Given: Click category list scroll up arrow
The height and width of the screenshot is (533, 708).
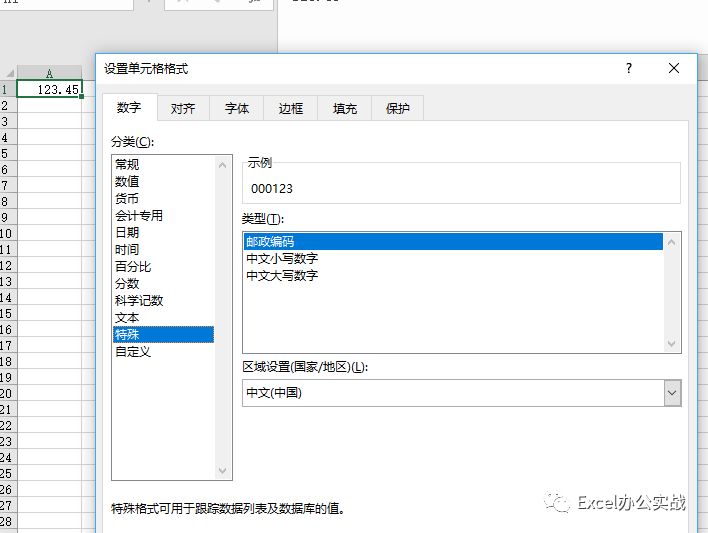Looking at the screenshot, I should point(223,165).
